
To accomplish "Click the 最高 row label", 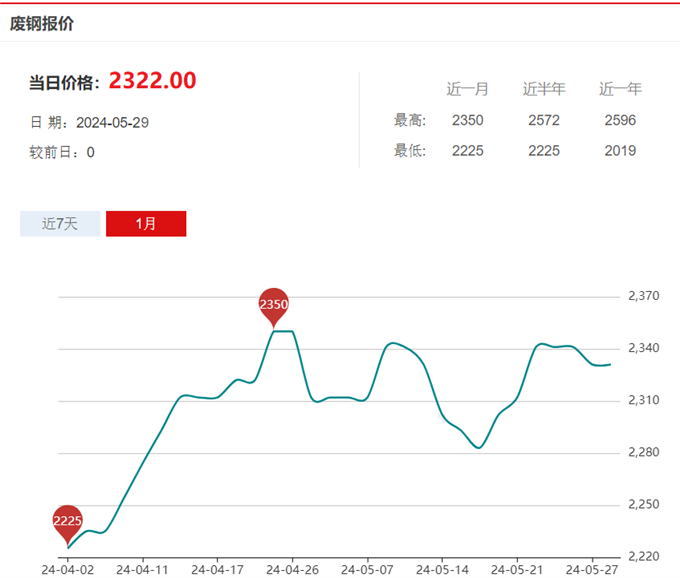I will pyautogui.click(x=410, y=120).
